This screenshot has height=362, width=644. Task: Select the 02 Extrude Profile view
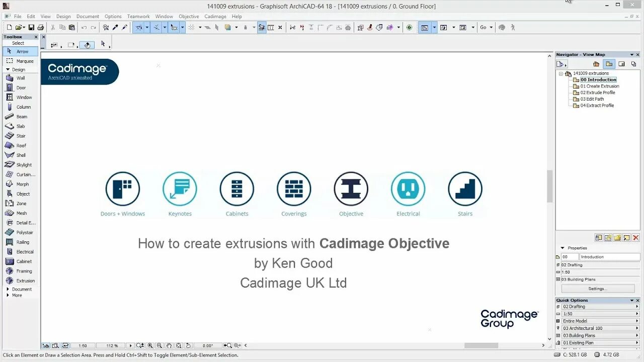coord(598,93)
